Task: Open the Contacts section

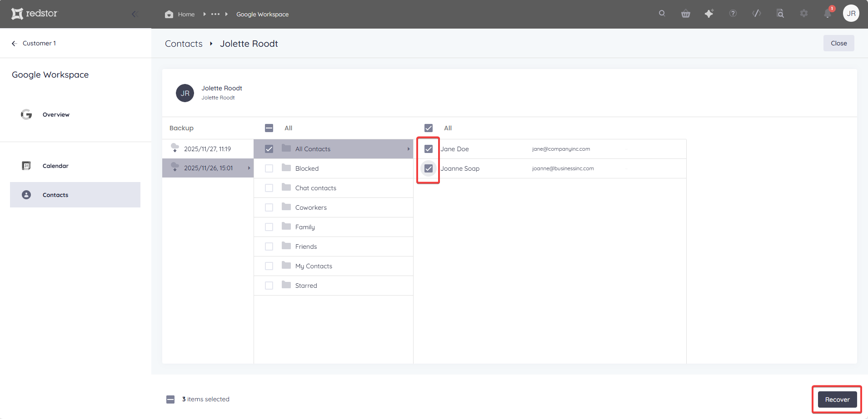Action: point(75,195)
